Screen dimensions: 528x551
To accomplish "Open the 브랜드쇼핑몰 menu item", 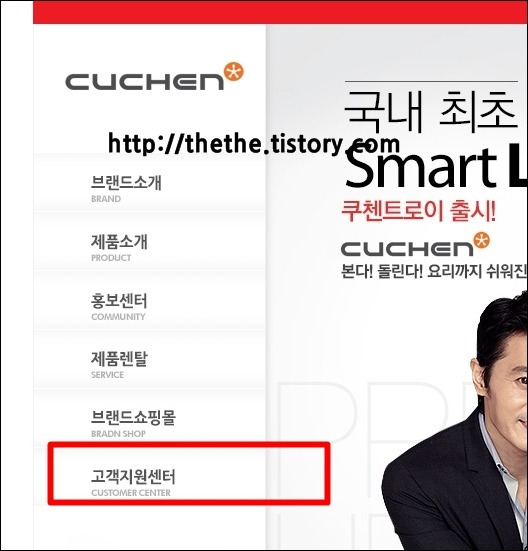I will coord(149,416).
